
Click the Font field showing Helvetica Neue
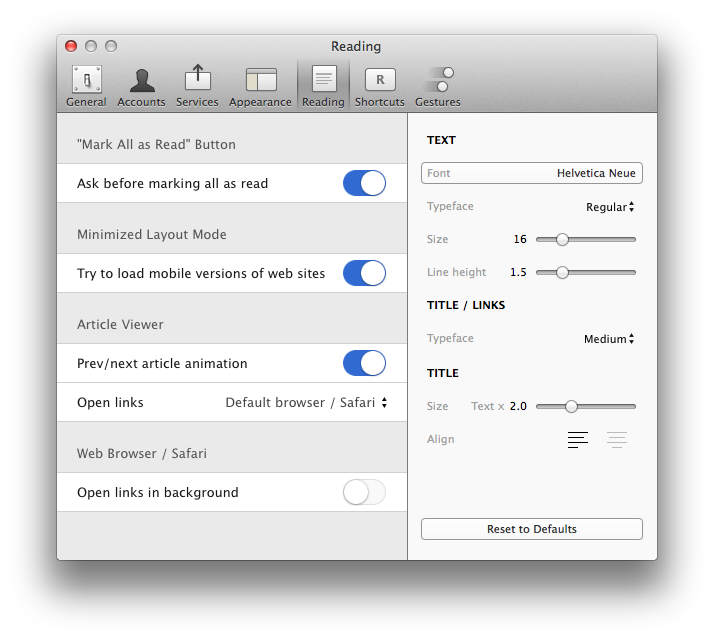pos(532,173)
